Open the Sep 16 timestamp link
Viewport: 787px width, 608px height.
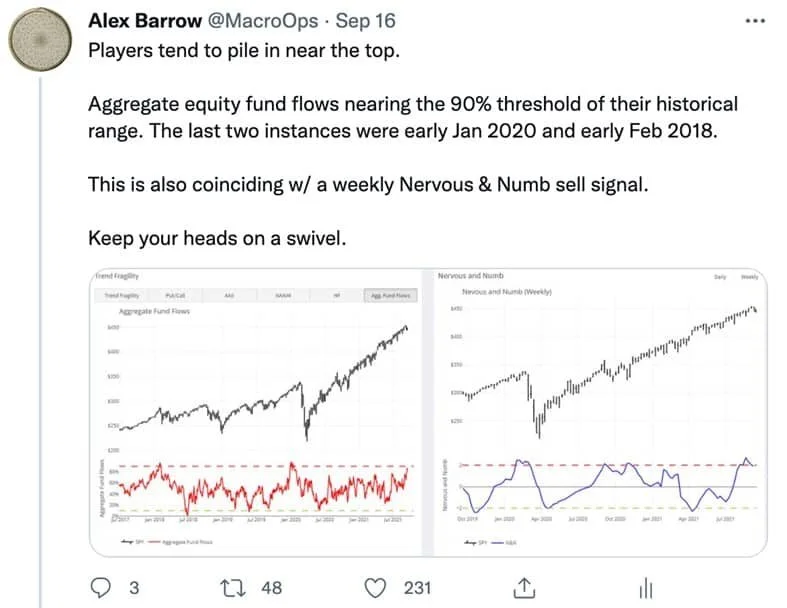coord(365,21)
